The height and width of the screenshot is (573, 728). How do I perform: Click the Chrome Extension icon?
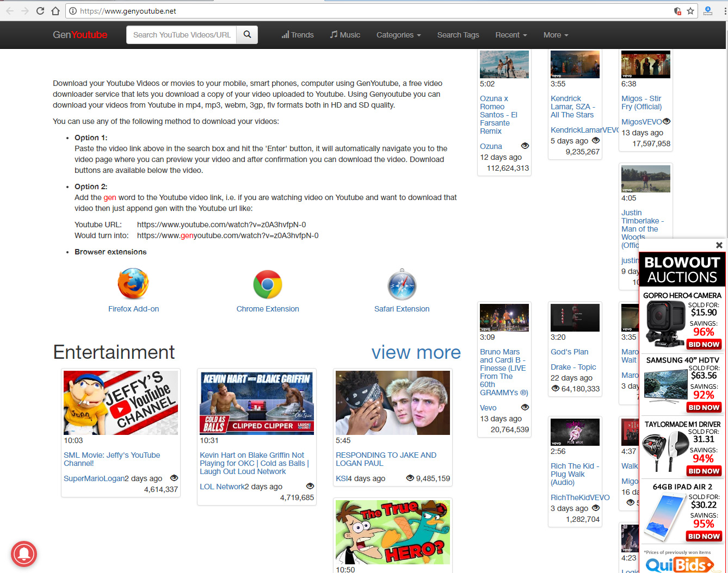267,284
